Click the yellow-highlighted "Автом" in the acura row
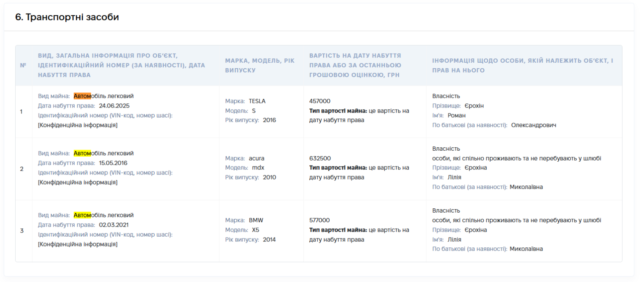 [82, 153]
